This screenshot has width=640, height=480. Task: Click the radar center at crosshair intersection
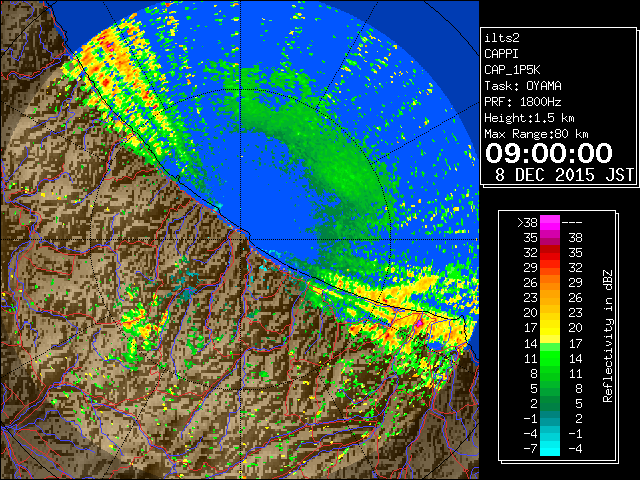click(240, 240)
